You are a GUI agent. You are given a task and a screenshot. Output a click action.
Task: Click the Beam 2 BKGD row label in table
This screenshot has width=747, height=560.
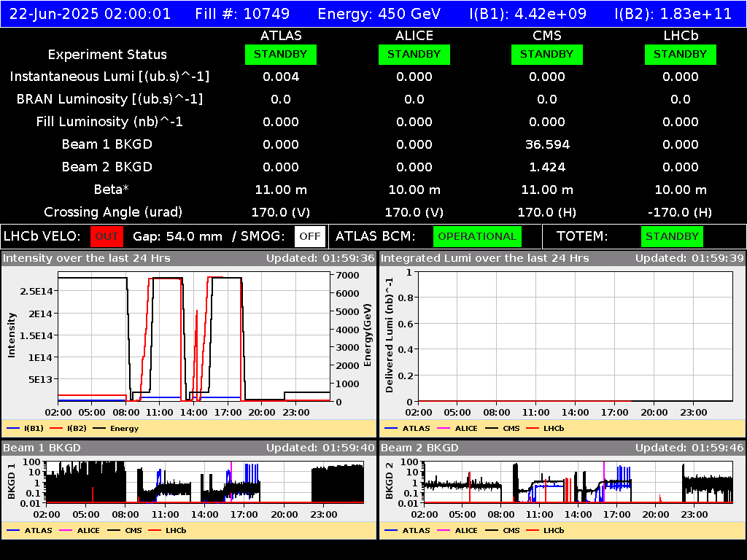pyautogui.click(x=107, y=167)
